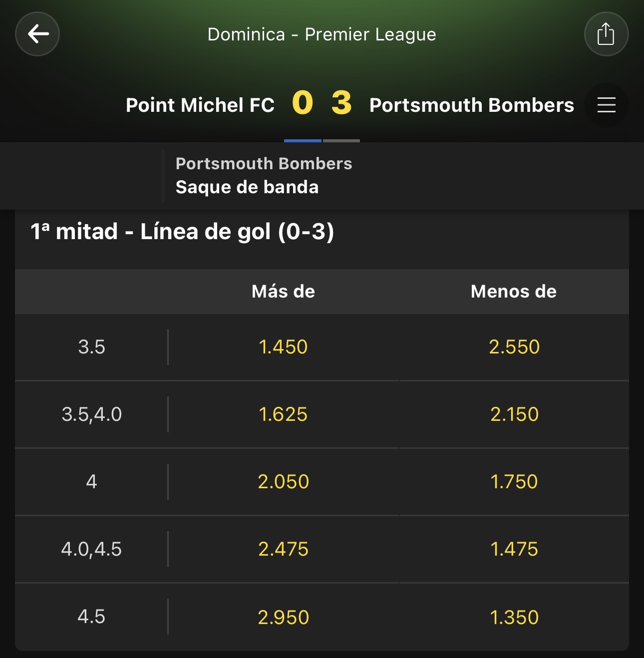The width and height of the screenshot is (644, 658).
Task: Add Menos de 4.5 odds 1.350
Action: (514, 617)
